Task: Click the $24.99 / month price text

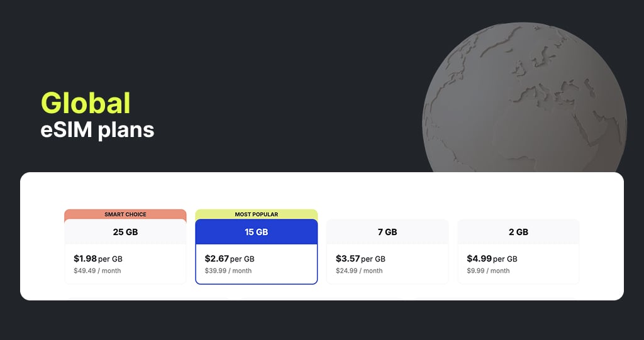Action: [x=358, y=271]
